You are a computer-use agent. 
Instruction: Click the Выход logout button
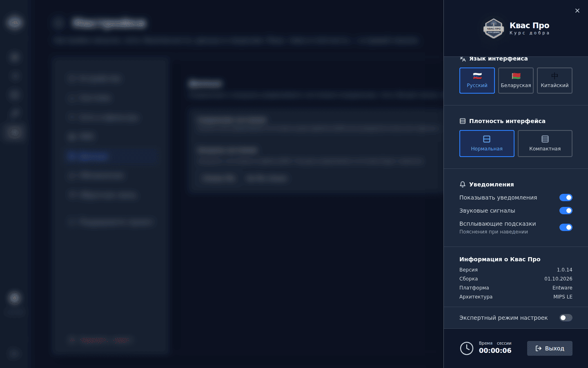(x=550, y=348)
